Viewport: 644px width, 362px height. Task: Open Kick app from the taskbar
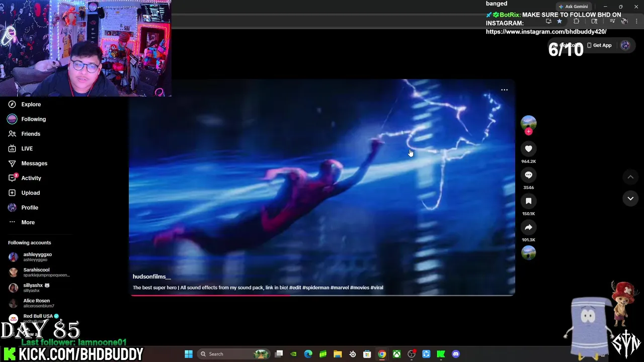point(441,354)
